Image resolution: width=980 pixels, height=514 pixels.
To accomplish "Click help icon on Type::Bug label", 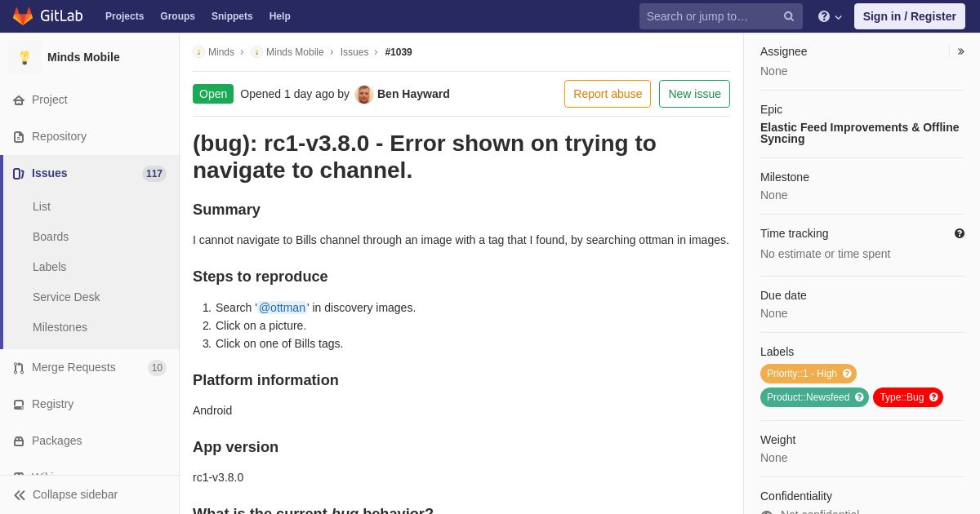I will tap(933, 397).
